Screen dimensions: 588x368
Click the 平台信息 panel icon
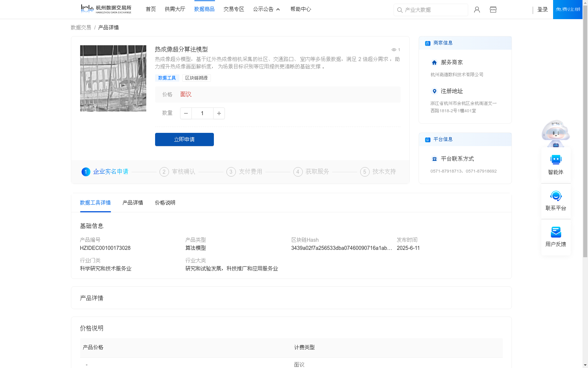click(x=428, y=139)
